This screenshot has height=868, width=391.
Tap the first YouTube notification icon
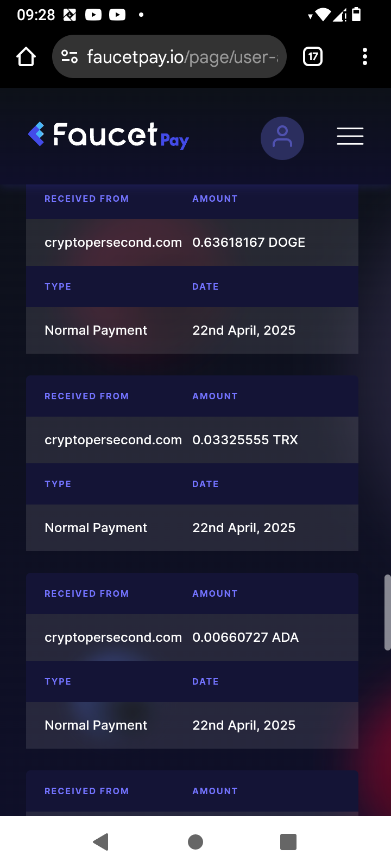click(93, 15)
